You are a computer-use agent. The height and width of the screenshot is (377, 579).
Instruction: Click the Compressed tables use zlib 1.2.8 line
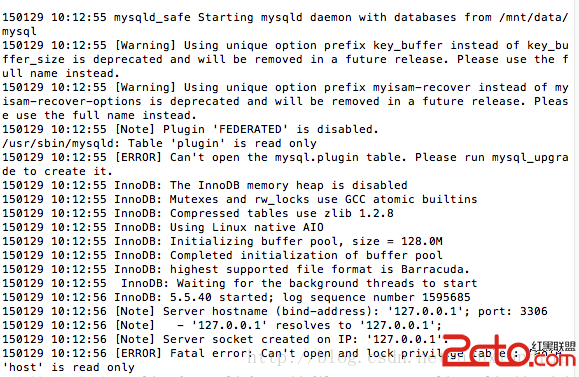[x=198, y=213]
